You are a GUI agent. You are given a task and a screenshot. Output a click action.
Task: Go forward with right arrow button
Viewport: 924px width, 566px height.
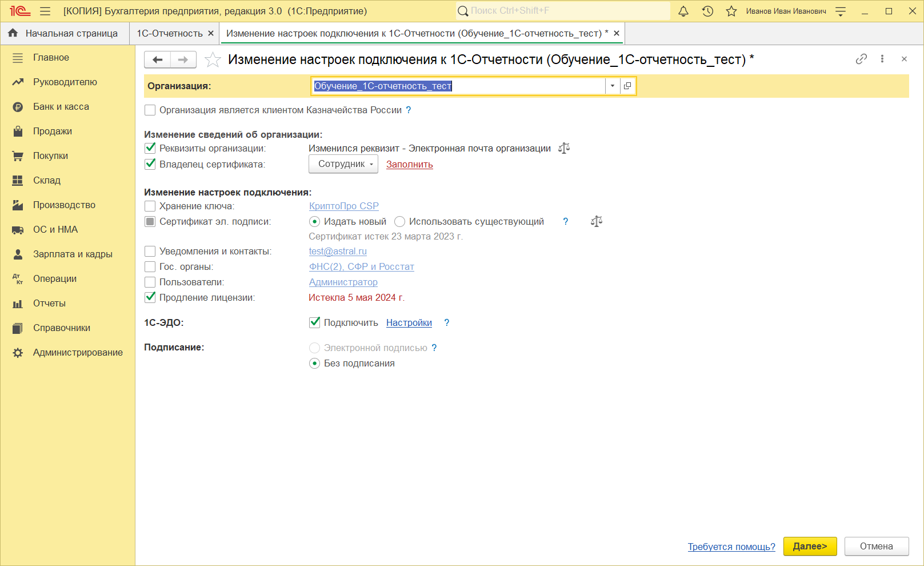point(183,59)
